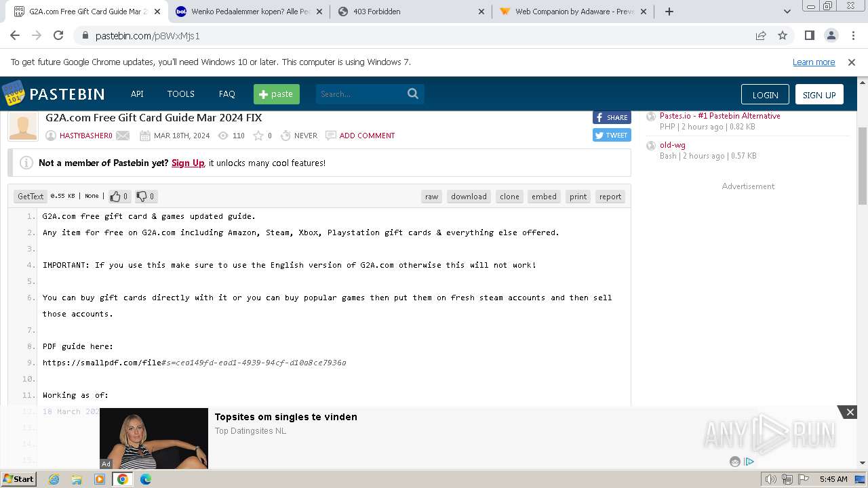Click the Sign Up link in notice
The width and height of the screenshot is (868, 488).
click(188, 163)
